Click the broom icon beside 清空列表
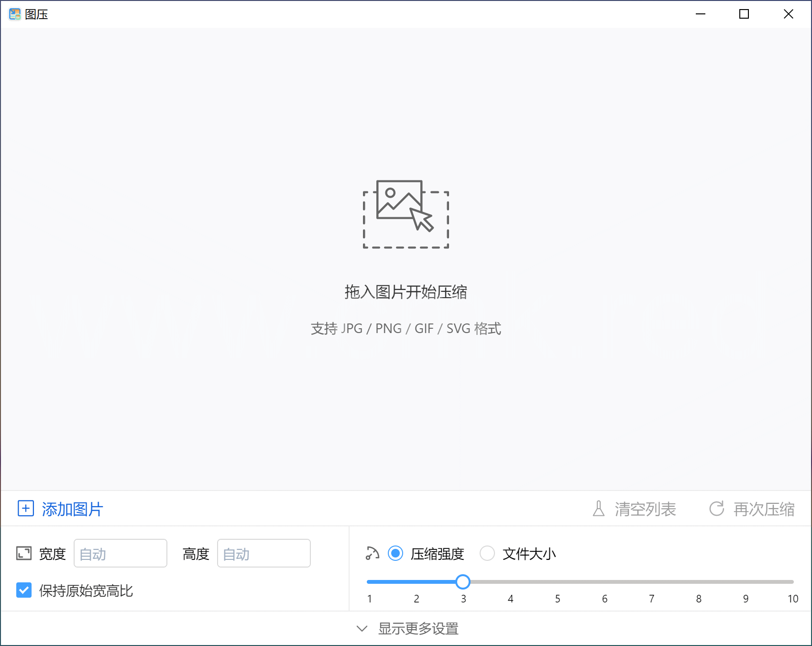Image resolution: width=812 pixels, height=646 pixels. tap(598, 509)
